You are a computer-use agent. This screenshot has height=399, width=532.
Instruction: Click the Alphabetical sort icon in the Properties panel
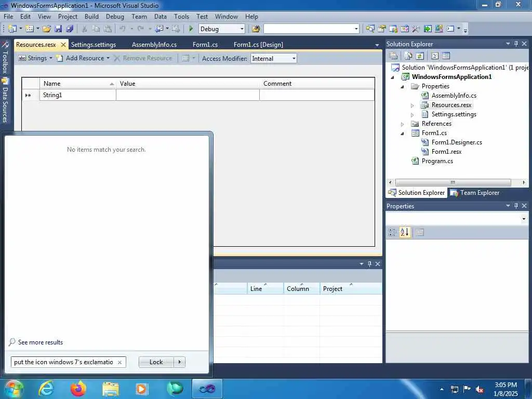(x=404, y=232)
